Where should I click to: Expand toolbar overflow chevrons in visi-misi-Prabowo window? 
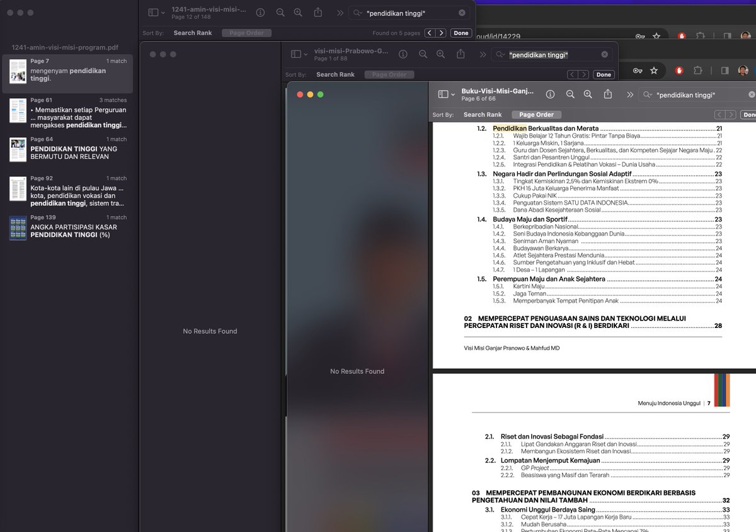click(483, 55)
